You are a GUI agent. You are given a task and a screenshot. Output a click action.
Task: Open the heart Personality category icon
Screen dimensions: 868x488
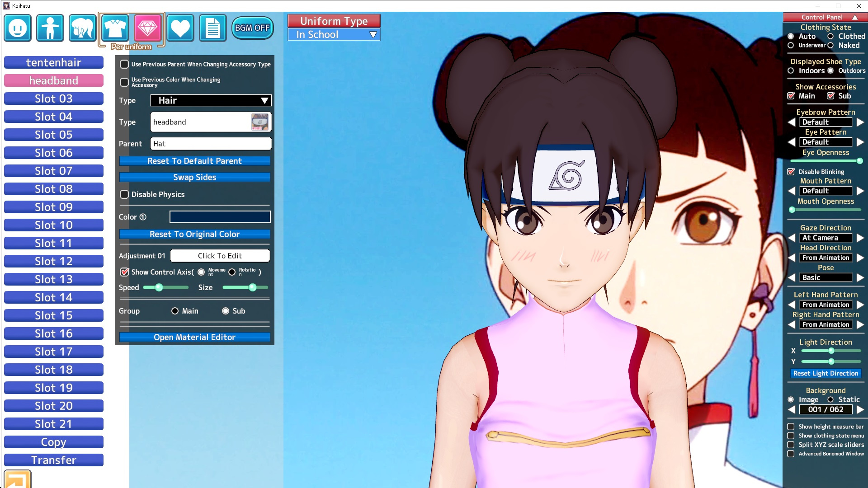pos(180,28)
